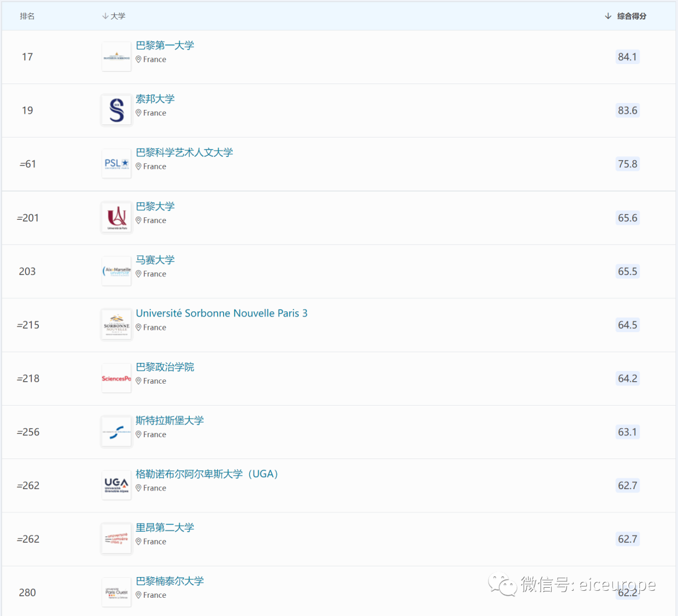Open 格勒诺布尔阿尔卑斯大学（UGA）link

click(x=207, y=474)
